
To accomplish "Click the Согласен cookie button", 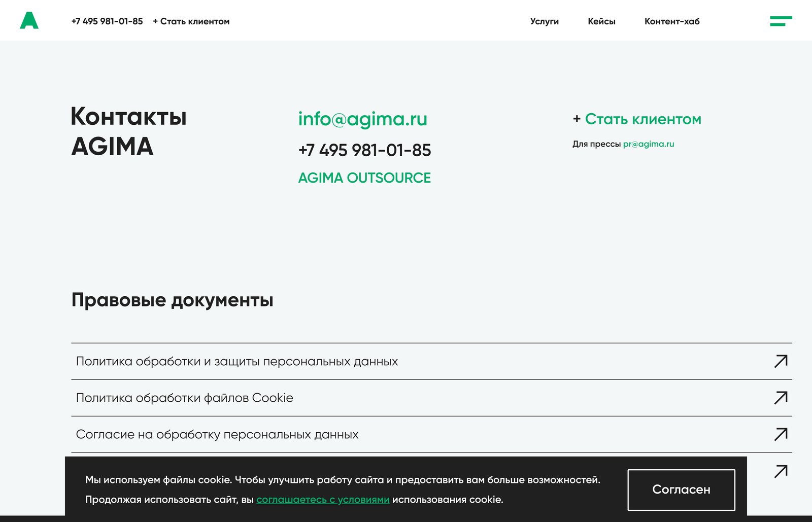I will point(681,490).
